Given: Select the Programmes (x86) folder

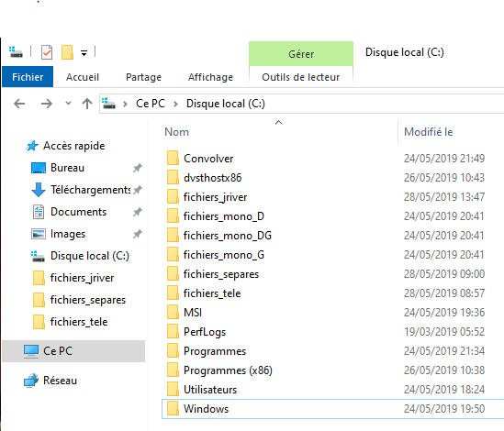Looking at the screenshot, I should tap(228, 370).
